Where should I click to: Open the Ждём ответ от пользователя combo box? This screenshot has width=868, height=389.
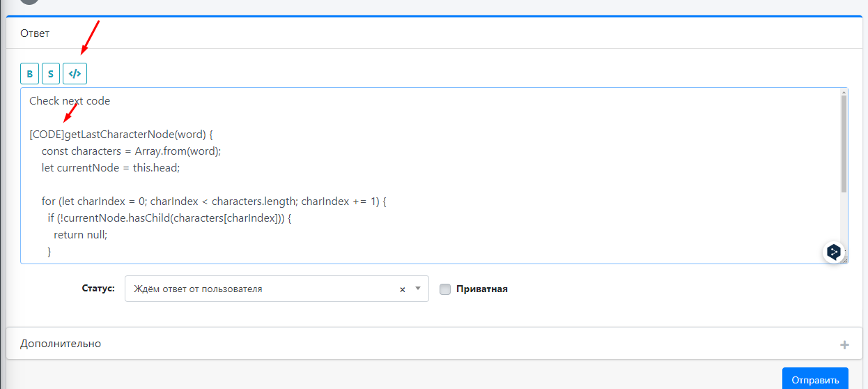point(277,289)
